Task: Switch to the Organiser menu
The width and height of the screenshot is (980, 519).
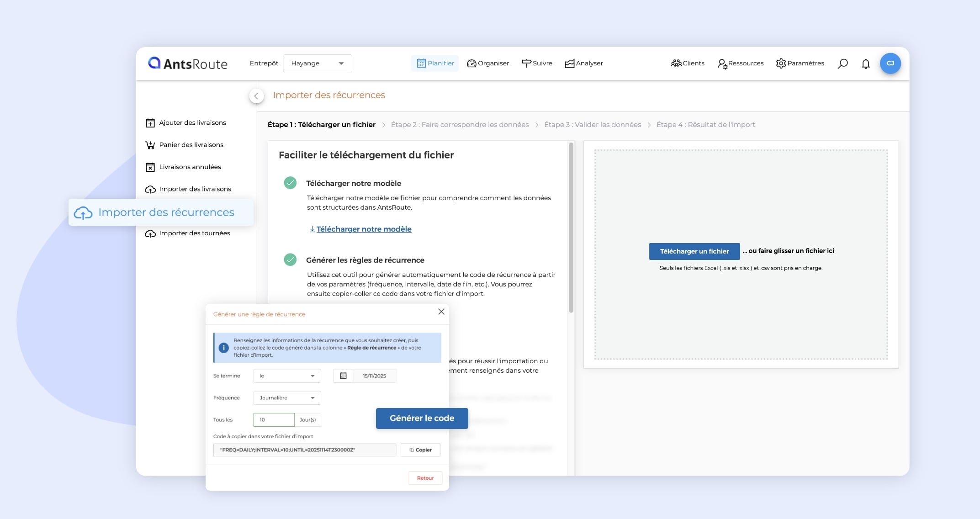Action: pyautogui.click(x=488, y=64)
